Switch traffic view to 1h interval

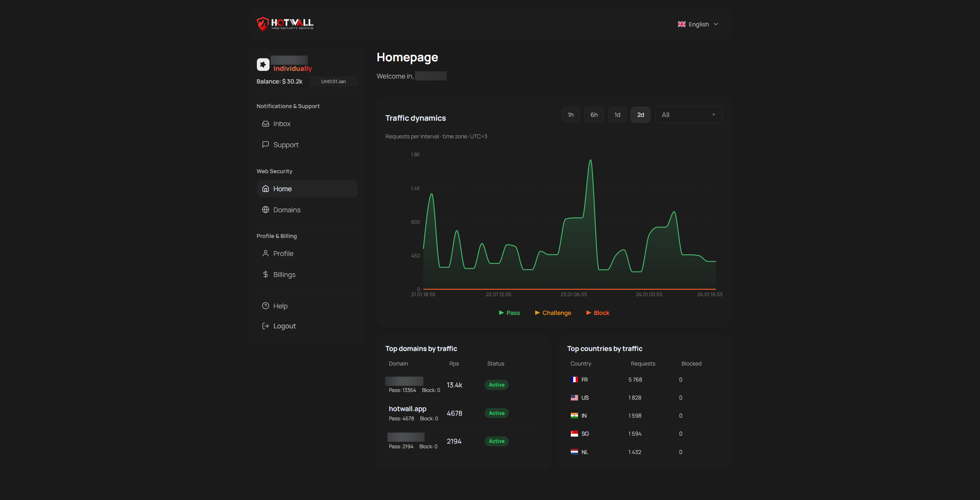tap(570, 115)
